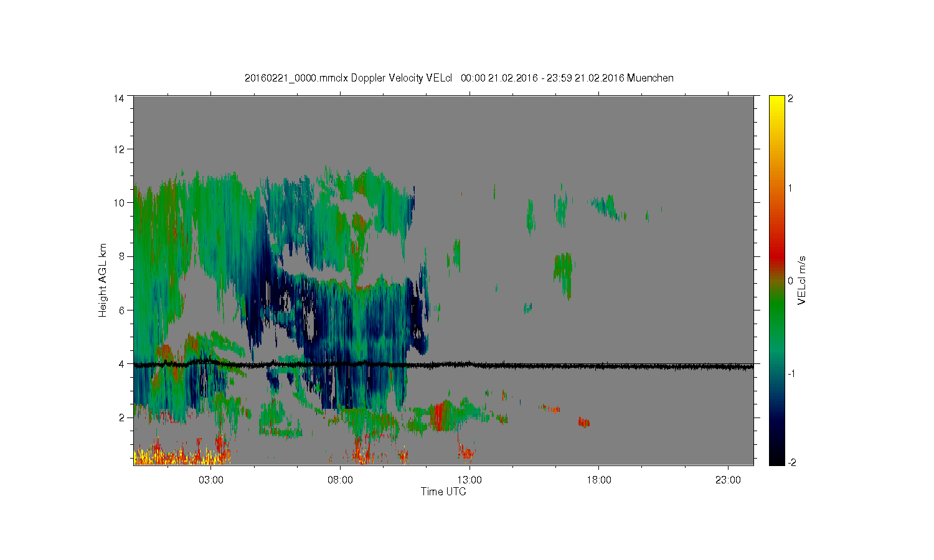Click the 'Height AGL km' axis label
Screen dimensions: 934x560
point(103,280)
